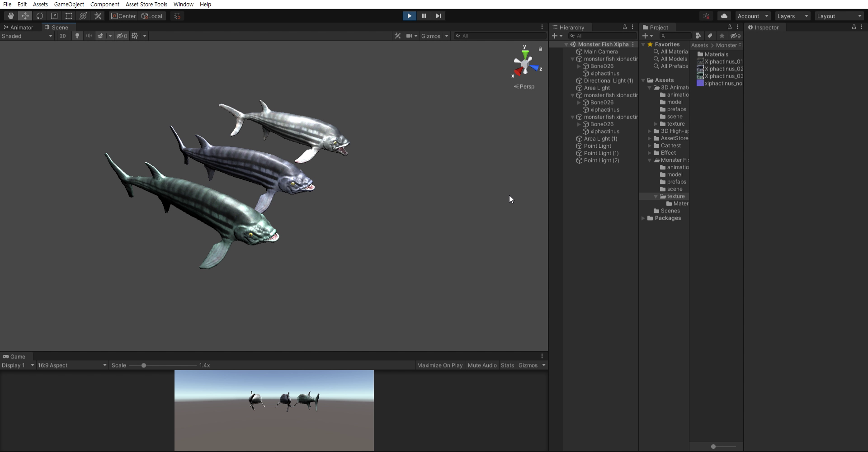868x452 pixels.
Task: Toggle Maximize On Play
Action: click(440, 365)
